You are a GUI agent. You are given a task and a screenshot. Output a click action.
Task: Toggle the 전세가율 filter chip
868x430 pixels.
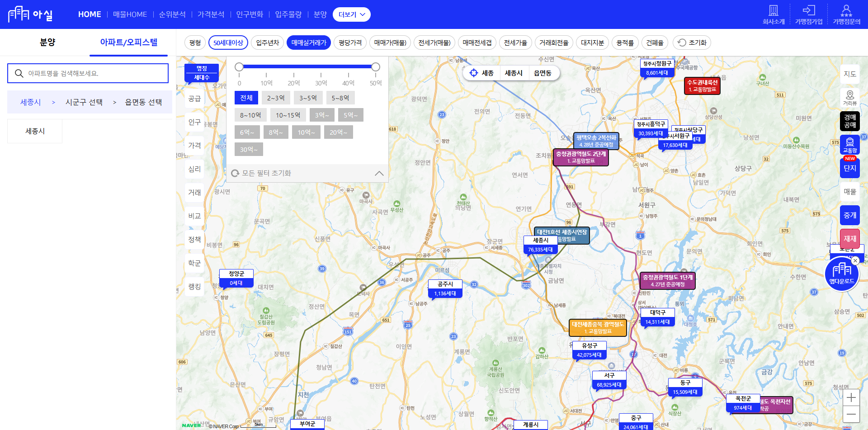(515, 43)
